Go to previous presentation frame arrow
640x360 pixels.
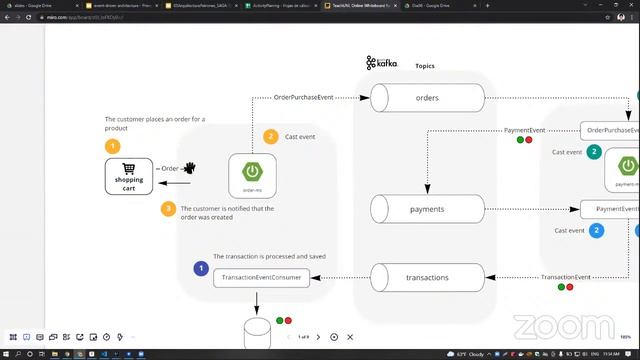[289, 337]
